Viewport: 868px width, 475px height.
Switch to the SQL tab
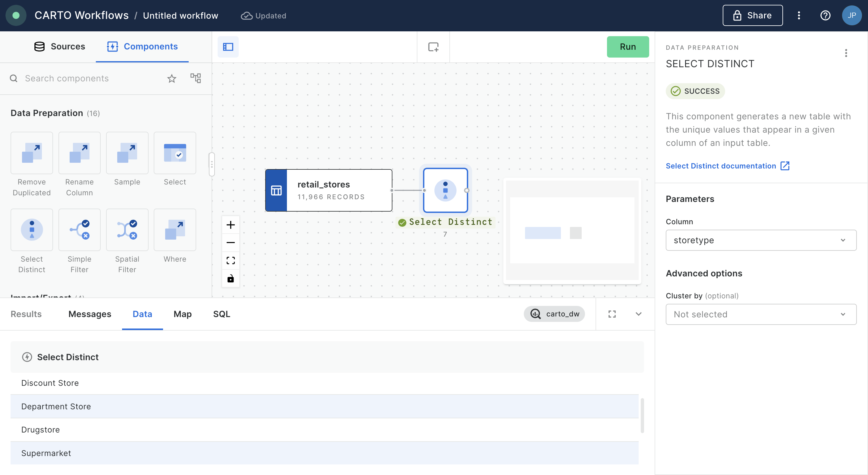coord(222,314)
